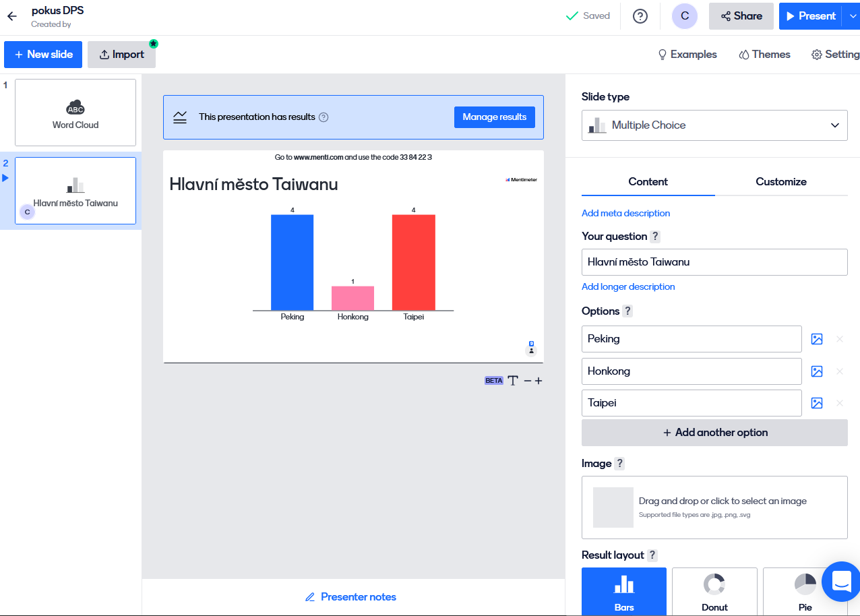The width and height of the screenshot is (860, 616).
Task: Add image to the Peking option
Action: [x=817, y=339]
